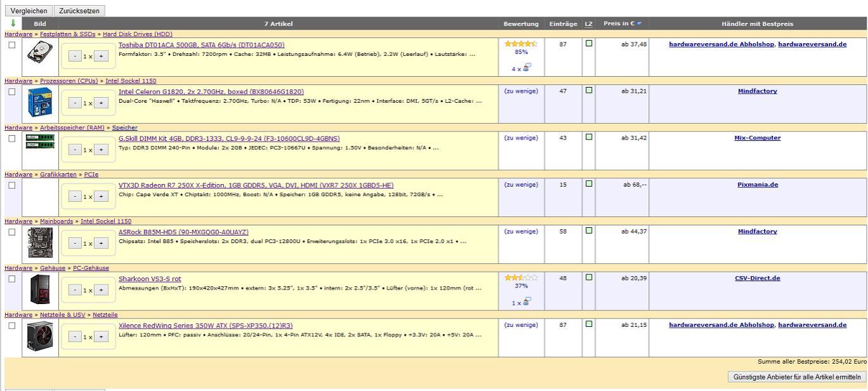Viewport: 868px width, 391px height.
Task: Toggle LZ availability box for Toshiba row
Action: point(589,44)
